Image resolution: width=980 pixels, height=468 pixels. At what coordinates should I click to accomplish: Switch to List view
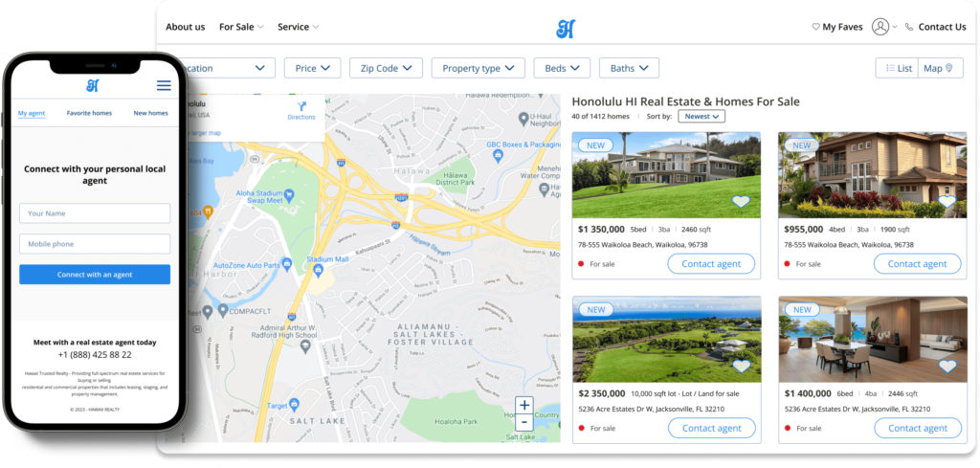click(x=898, y=68)
